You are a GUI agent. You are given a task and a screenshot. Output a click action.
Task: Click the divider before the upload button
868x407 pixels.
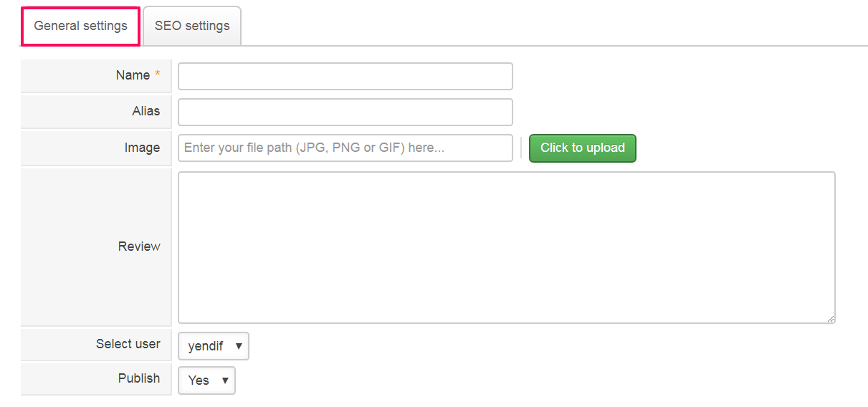(x=521, y=148)
